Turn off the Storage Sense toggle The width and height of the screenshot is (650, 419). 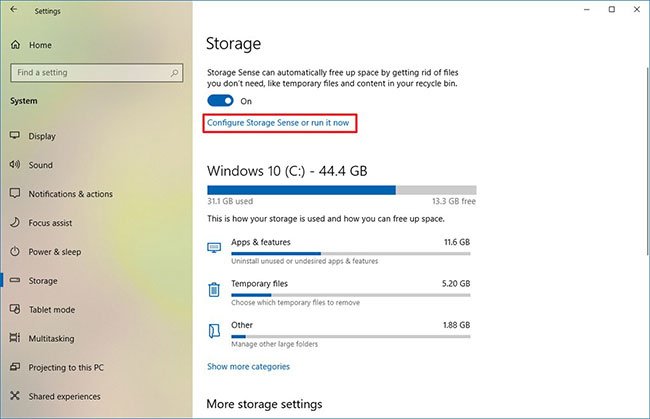(x=220, y=101)
